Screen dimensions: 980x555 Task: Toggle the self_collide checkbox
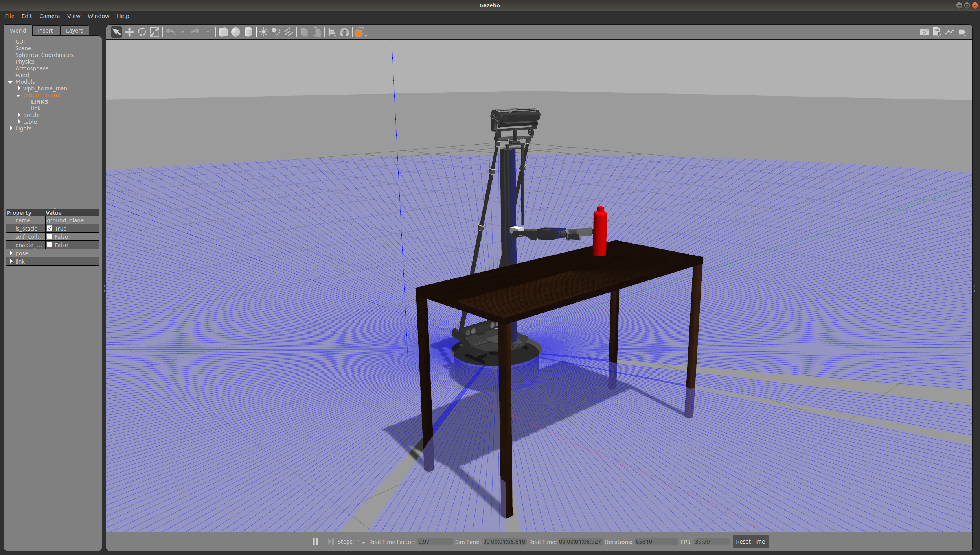click(x=50, y=236)
